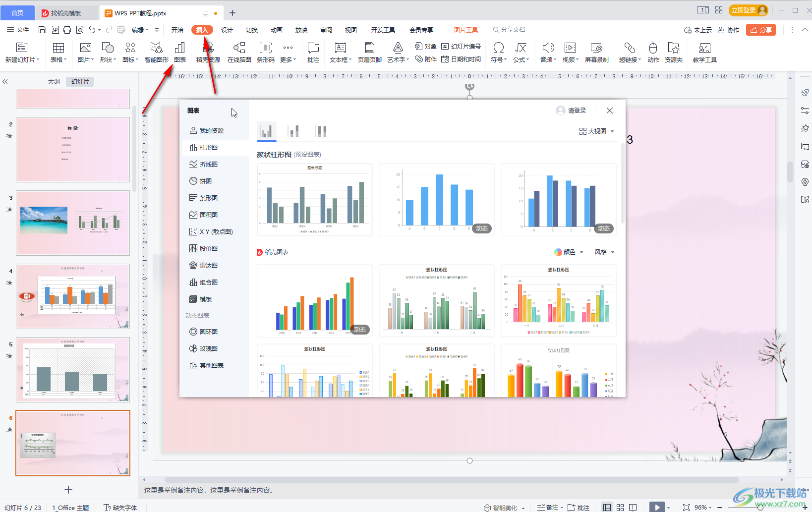Click the 条形码 barcode icon

(x=266, y=52)
